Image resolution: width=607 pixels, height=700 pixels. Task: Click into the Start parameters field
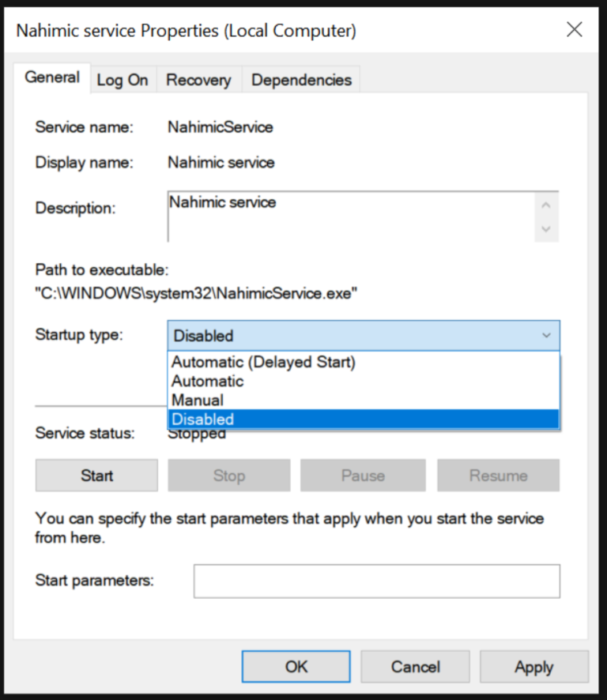coord(376,581)
